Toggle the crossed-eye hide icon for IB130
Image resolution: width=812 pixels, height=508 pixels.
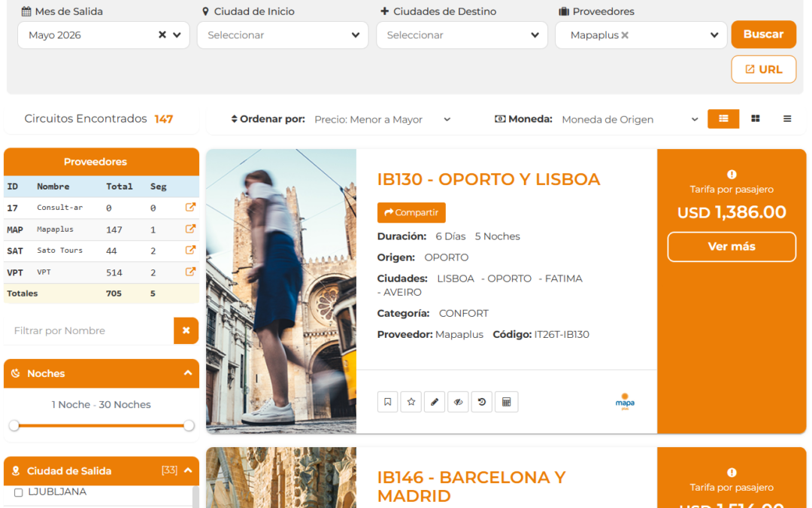coord(458,402)
